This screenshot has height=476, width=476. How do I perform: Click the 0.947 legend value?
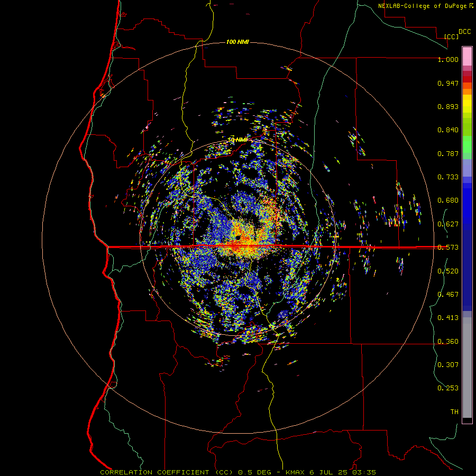coord(448,83)
